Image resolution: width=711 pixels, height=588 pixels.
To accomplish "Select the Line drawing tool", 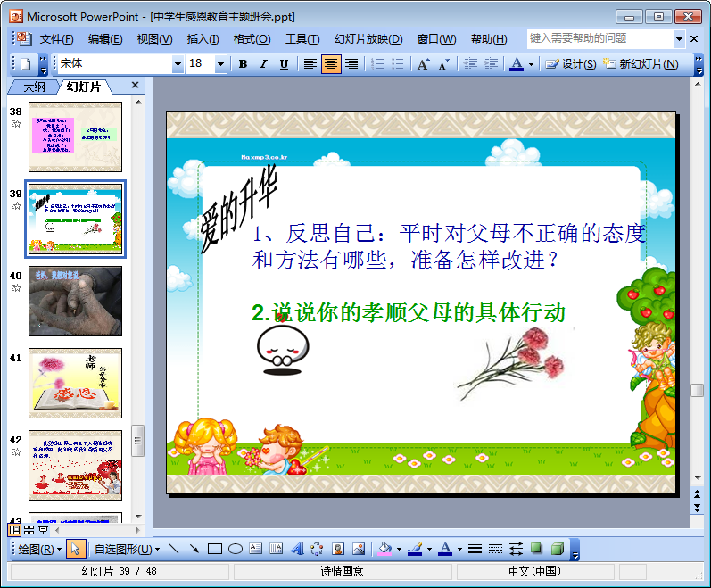I will click(x=174, y=549).
